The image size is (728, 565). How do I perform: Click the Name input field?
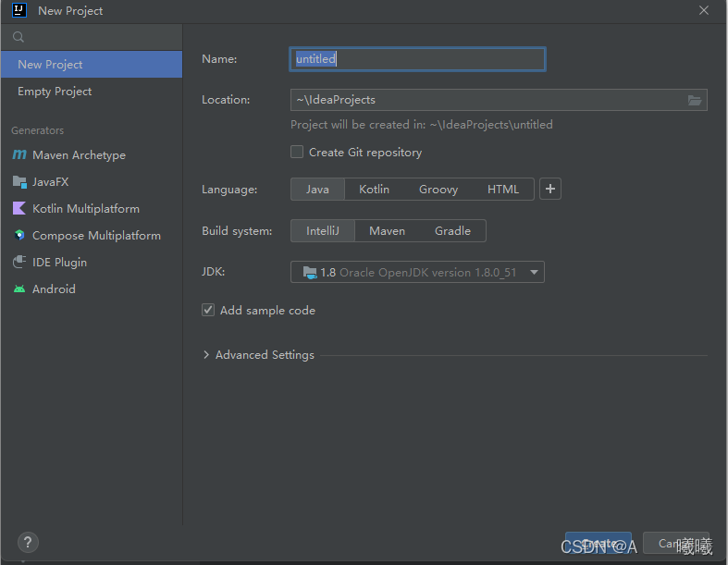(x=417, y=59)
